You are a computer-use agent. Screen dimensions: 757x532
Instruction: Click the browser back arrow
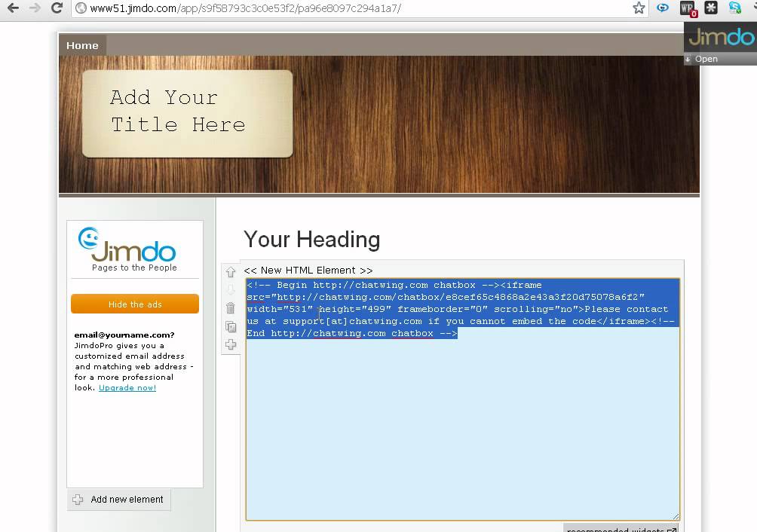(x=13, y=8)
